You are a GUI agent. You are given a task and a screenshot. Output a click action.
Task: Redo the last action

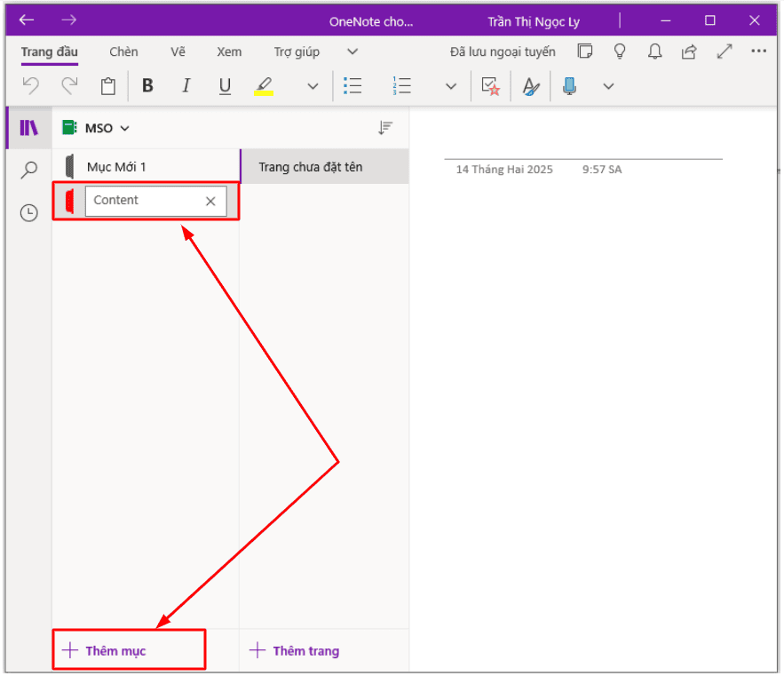point(69,86)
